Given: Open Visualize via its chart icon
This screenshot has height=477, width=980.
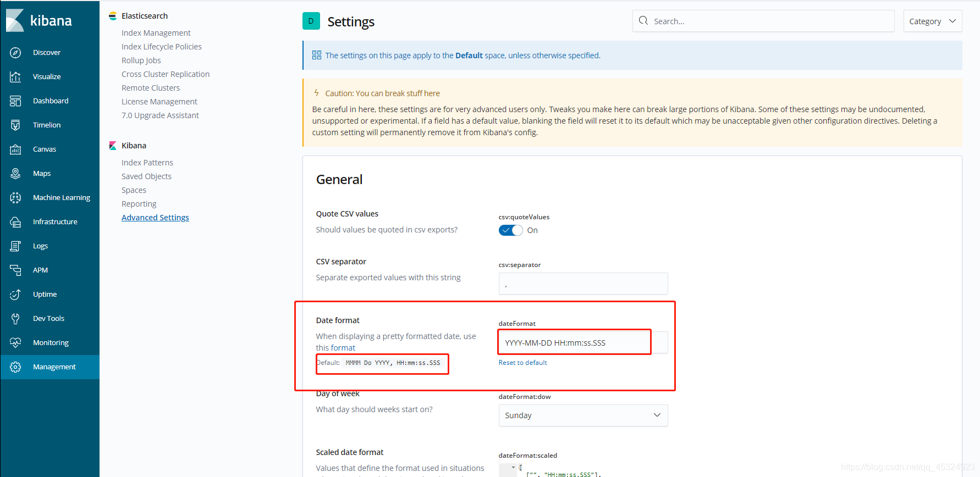Looking at the screenshot, I should pyautogui.click(x=15, y=77).
